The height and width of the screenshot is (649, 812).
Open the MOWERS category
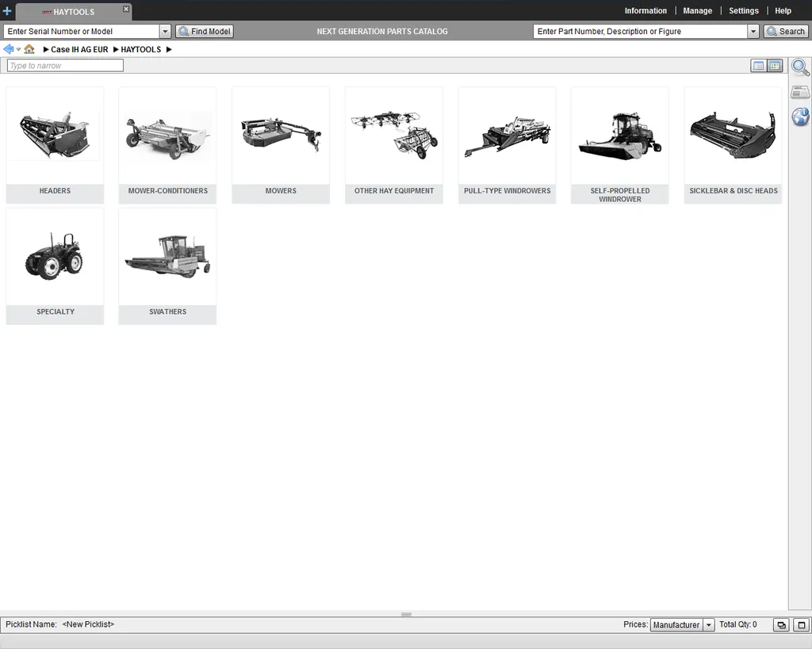pyautogui.click(x=281, y=145)
